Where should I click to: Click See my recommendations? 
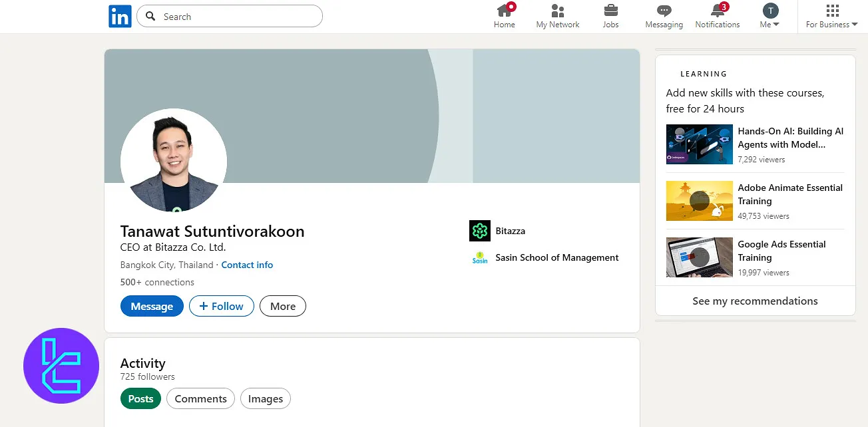click(755, 301)
